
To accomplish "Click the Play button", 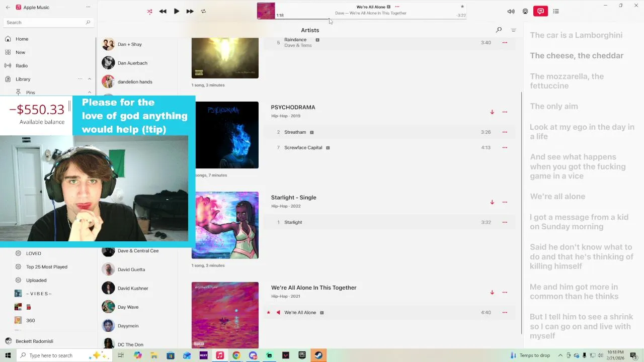I will click(177, 11).
